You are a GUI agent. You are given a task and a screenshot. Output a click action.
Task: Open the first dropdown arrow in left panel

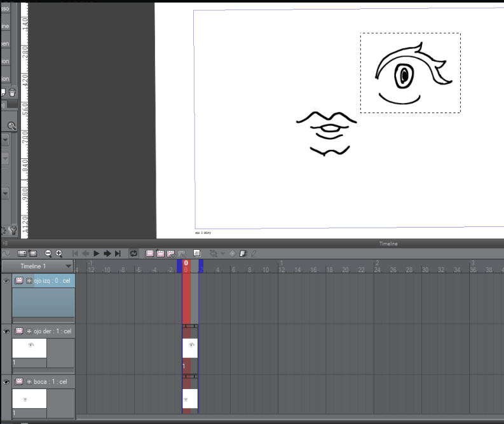5,140
